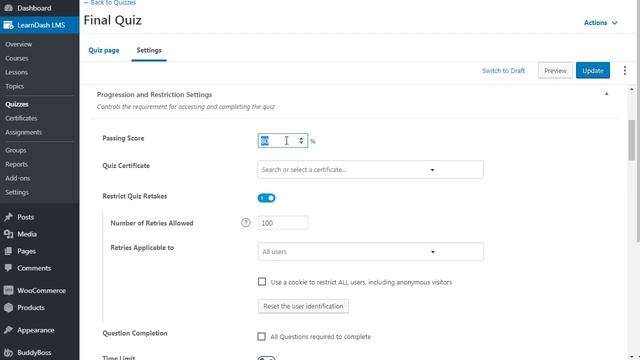Click the Final Quiz page title
The width and height of the screenshot is (640, 360).
click(x=113, y=20)
